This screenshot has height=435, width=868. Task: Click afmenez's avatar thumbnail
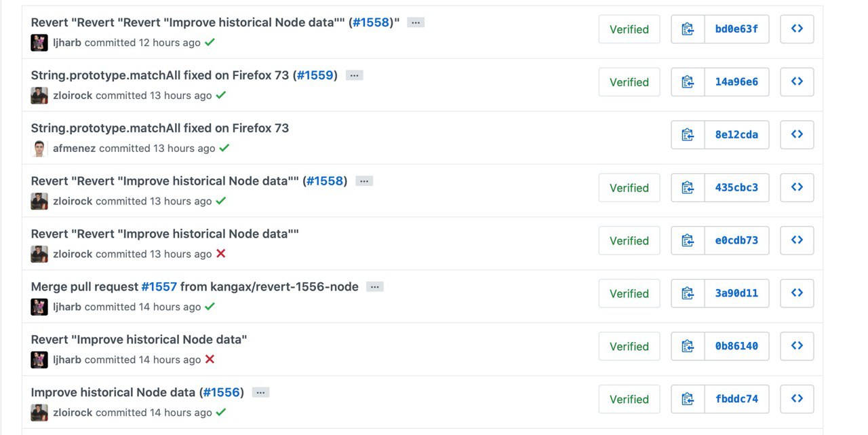pos(39,148)
